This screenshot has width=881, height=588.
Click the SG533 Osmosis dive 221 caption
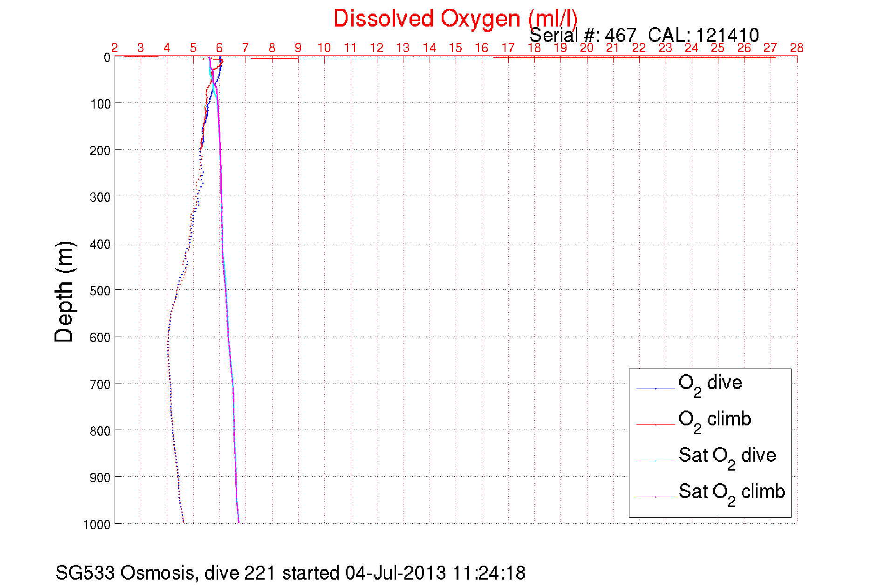(290, 573)
